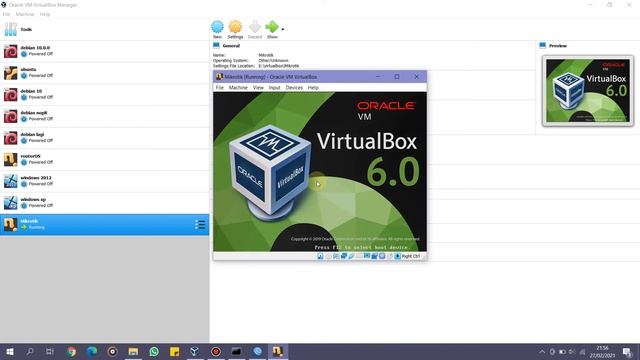Launch Microsoft Edge from the taskbar

click(92, 351)
